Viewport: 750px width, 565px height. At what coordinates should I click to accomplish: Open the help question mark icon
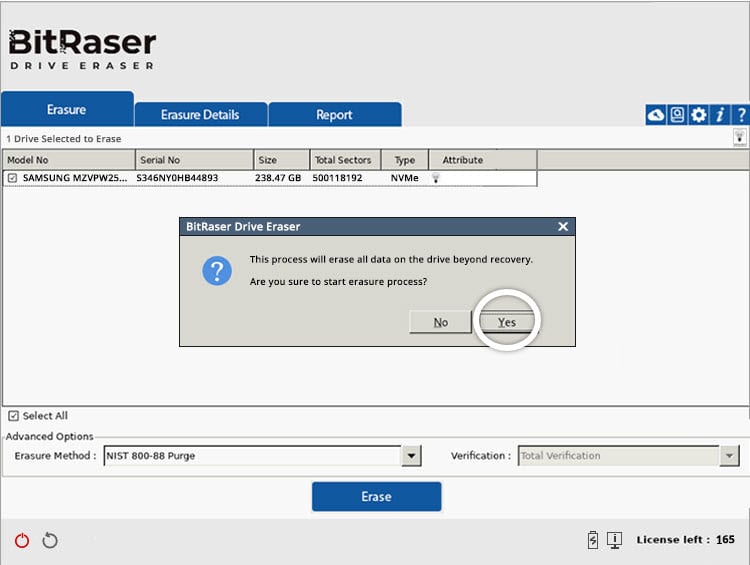pos(741,115)
